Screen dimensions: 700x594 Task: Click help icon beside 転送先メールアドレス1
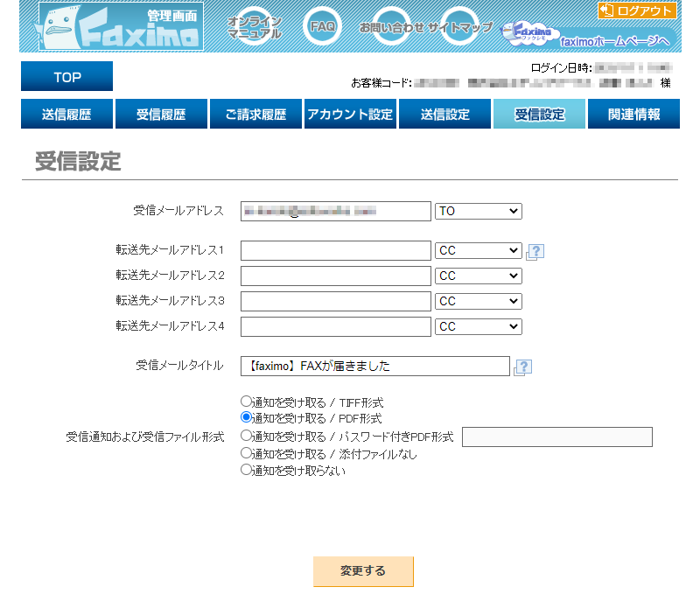535,252
